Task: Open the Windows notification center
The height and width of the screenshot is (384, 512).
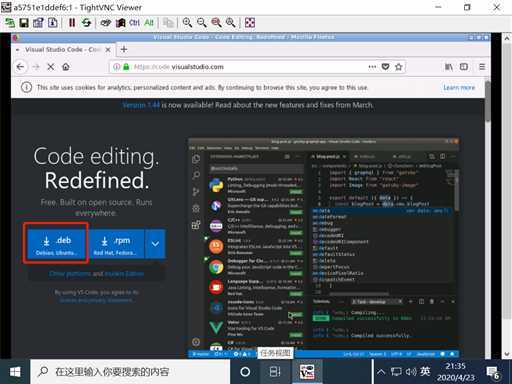Action: [493, 372]
